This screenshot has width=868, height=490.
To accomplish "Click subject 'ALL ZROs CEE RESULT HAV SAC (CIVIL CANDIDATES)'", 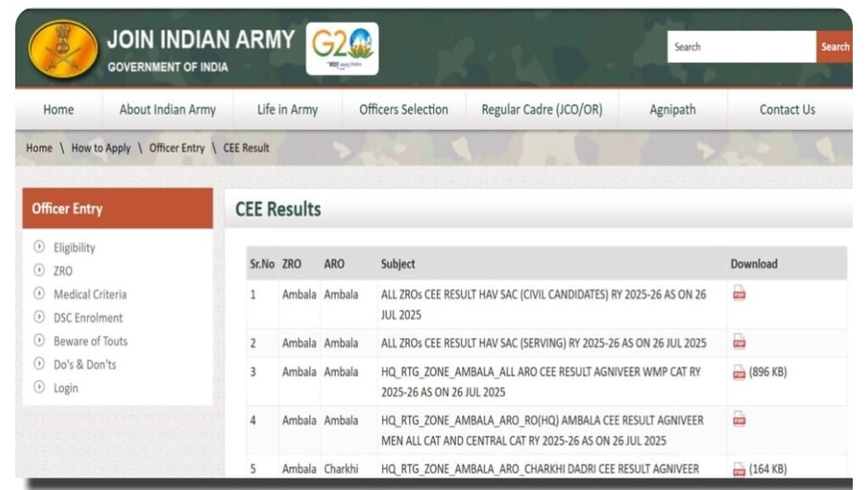I will click(x=543, y=304).
